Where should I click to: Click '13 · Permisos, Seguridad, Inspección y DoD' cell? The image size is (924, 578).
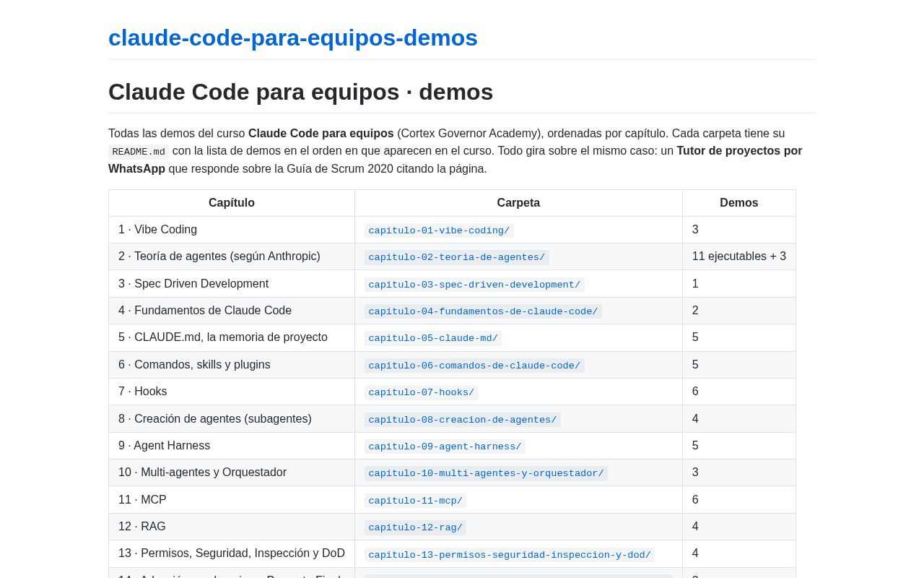pos(232,553)
